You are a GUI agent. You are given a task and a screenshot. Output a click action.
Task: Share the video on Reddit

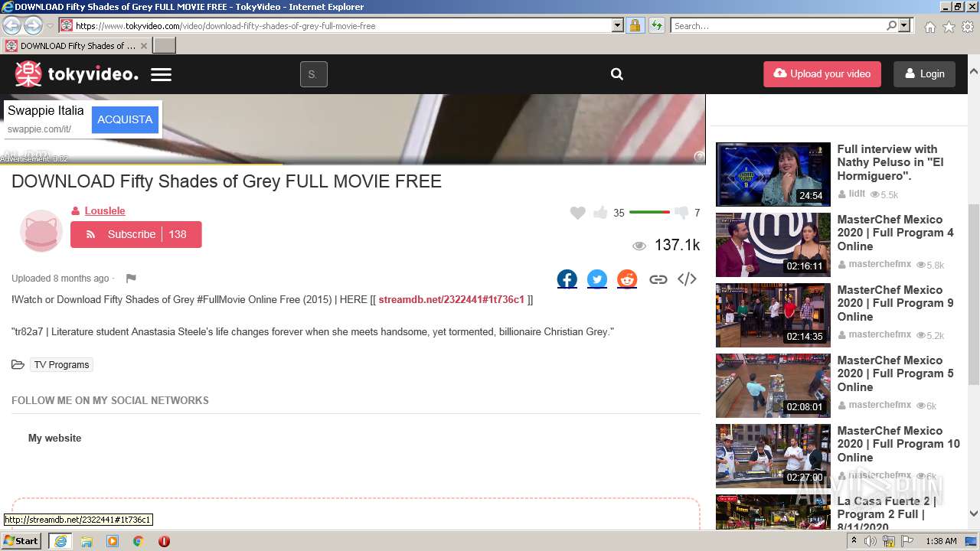(627, 279)
